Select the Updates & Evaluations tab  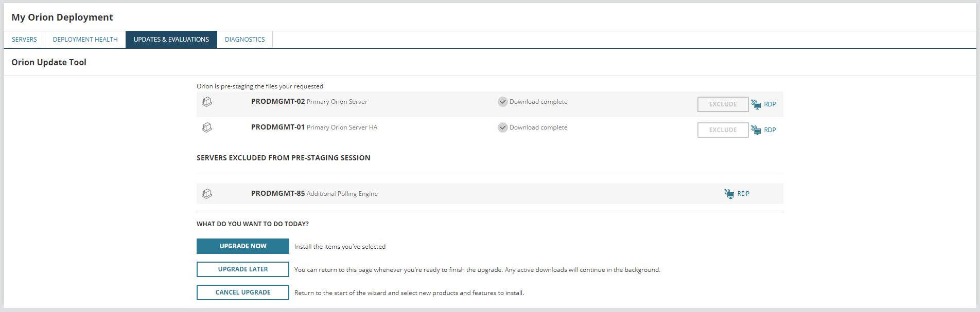point(171,40)
